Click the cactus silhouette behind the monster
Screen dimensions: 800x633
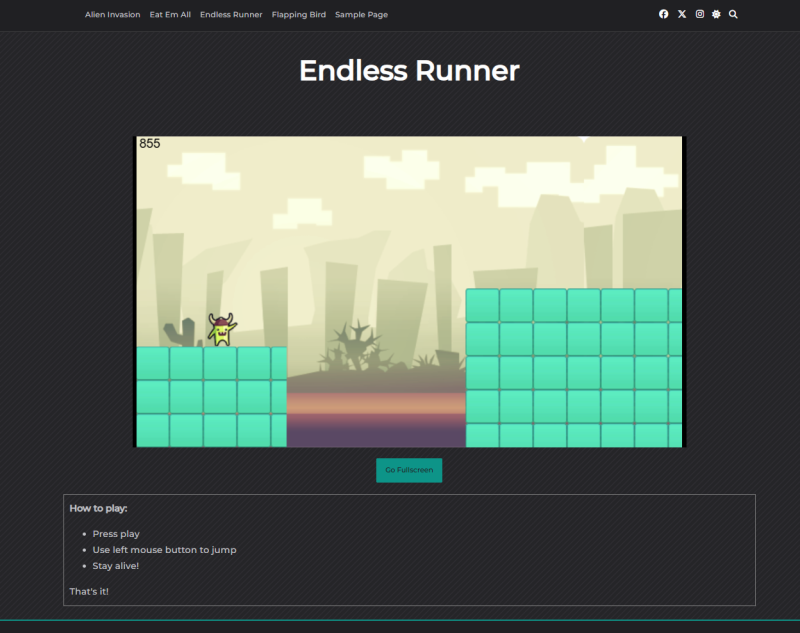(x=181, y=333)
